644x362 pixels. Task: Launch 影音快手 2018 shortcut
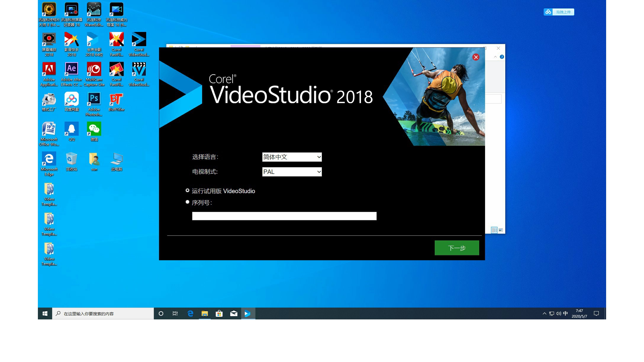72,44
